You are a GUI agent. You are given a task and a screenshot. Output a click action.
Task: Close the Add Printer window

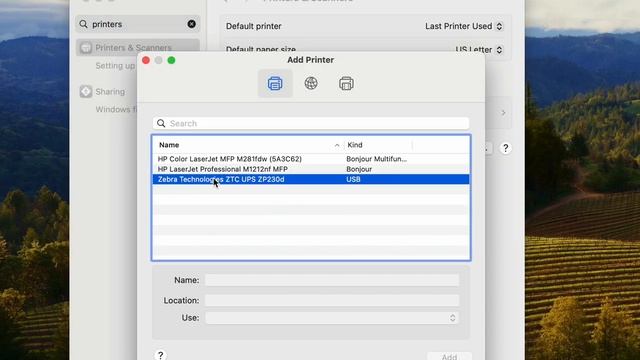146,60
